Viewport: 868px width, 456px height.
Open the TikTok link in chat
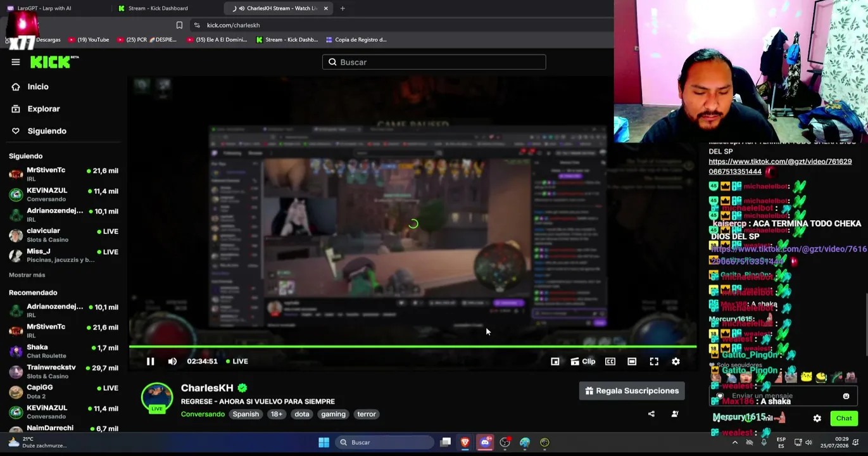pos(780,167)
